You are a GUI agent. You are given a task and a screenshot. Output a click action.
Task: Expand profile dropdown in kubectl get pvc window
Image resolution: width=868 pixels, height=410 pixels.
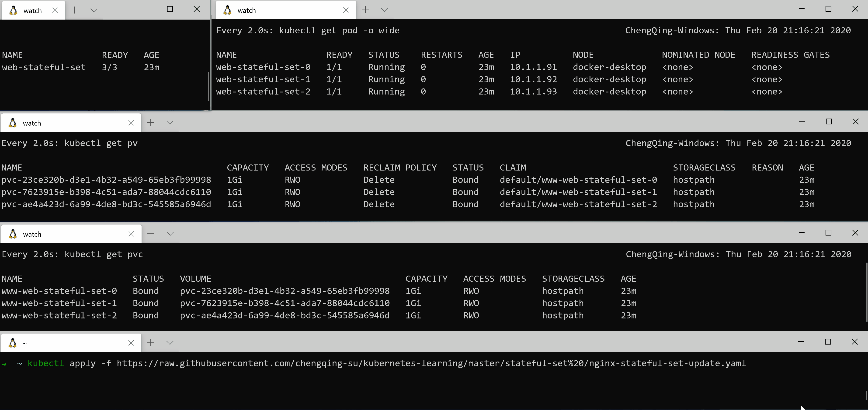[170, 234]
